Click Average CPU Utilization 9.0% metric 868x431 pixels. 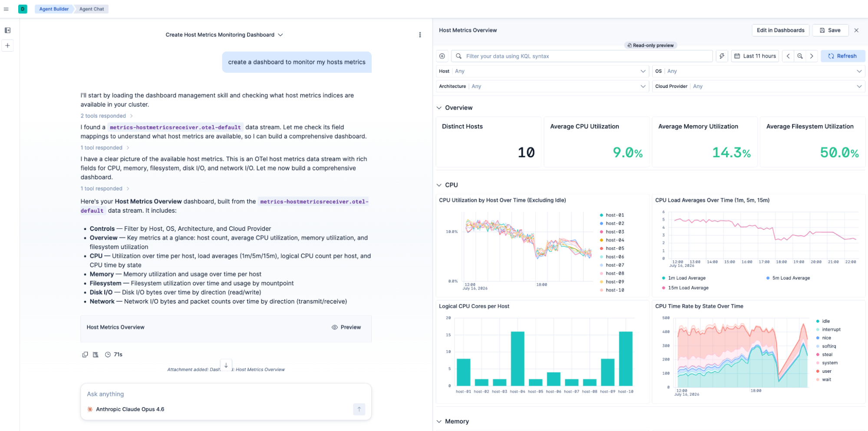click(627, 153)
